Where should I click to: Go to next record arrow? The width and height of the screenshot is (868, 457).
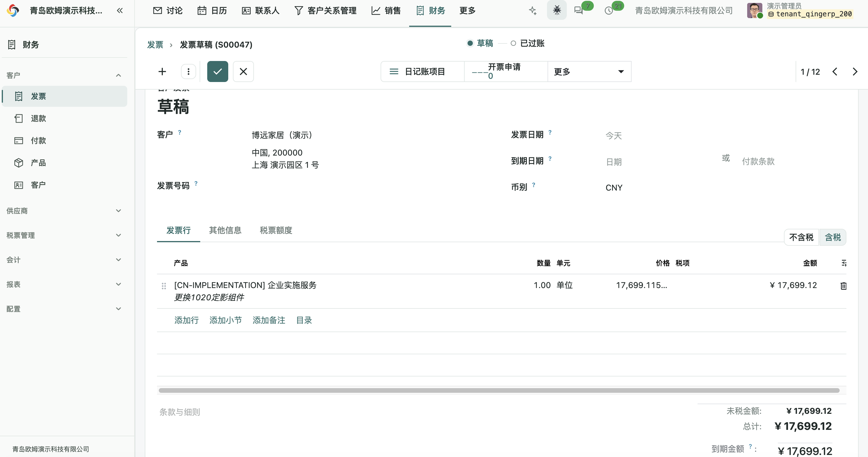click(x=855, y=71)
